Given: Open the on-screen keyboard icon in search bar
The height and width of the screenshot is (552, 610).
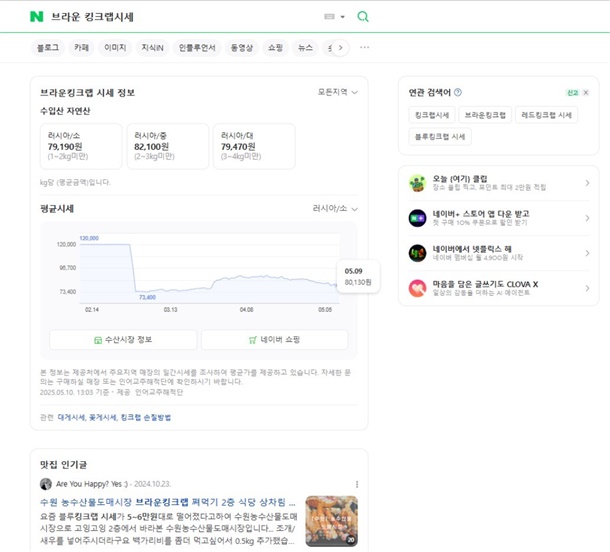Looking at the screenshot, I should [329, 16].
